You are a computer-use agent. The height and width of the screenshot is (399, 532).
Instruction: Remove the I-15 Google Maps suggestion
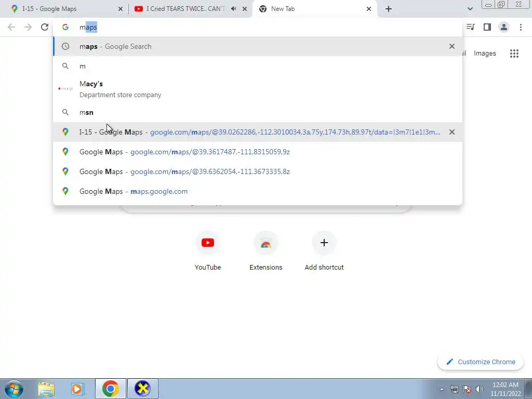(x=452, y=132)
